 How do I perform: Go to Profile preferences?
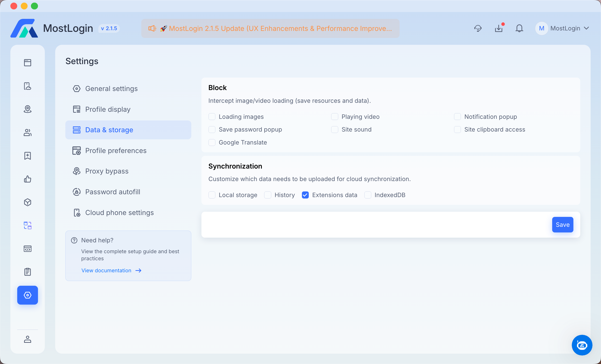coord(128,151)
